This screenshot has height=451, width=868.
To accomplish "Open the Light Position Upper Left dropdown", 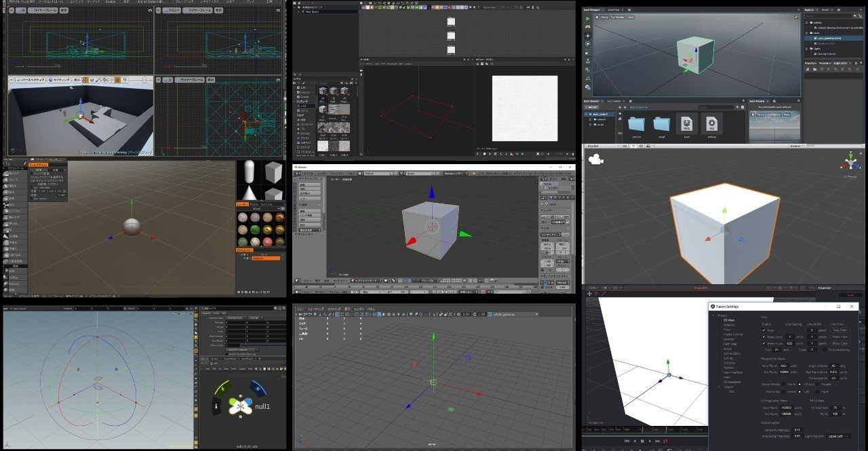I will 838,436.
